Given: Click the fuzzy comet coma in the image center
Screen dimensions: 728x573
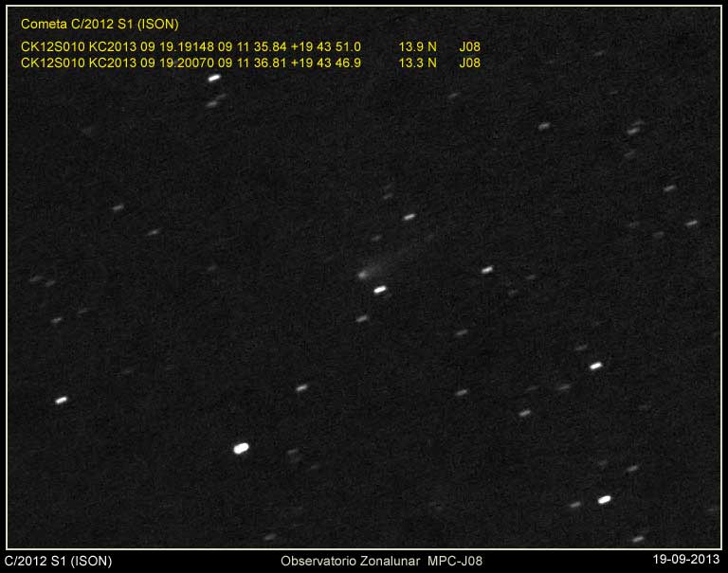Looking at the screenshot, I should 363,275.
